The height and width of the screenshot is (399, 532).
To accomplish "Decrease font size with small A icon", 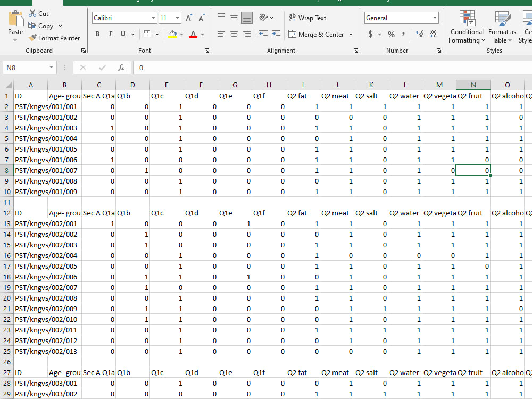I will pos(202,18).
